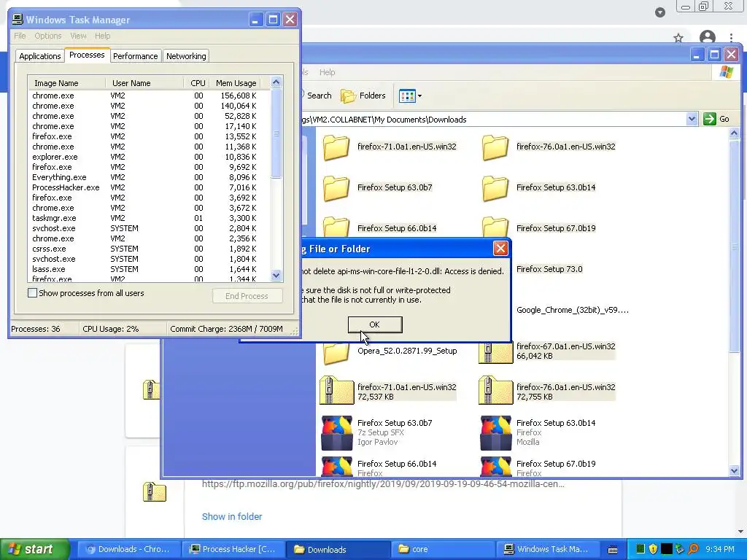The height and width of the screenshot is (560, 747).
Task: Select the Opera_52.0.2871.99_Setup folder icon
Action: click(x=336, y=354)
